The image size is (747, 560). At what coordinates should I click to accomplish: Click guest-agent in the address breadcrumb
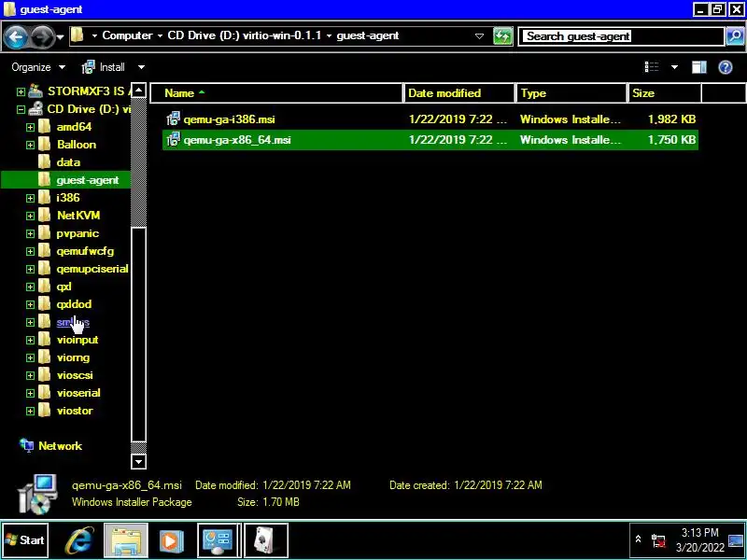click(368, 35)
